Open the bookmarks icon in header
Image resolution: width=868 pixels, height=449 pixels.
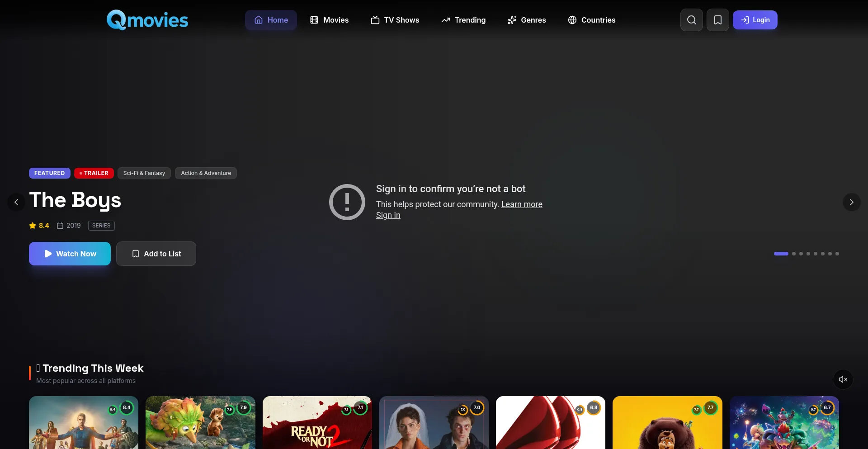[718, 20]
